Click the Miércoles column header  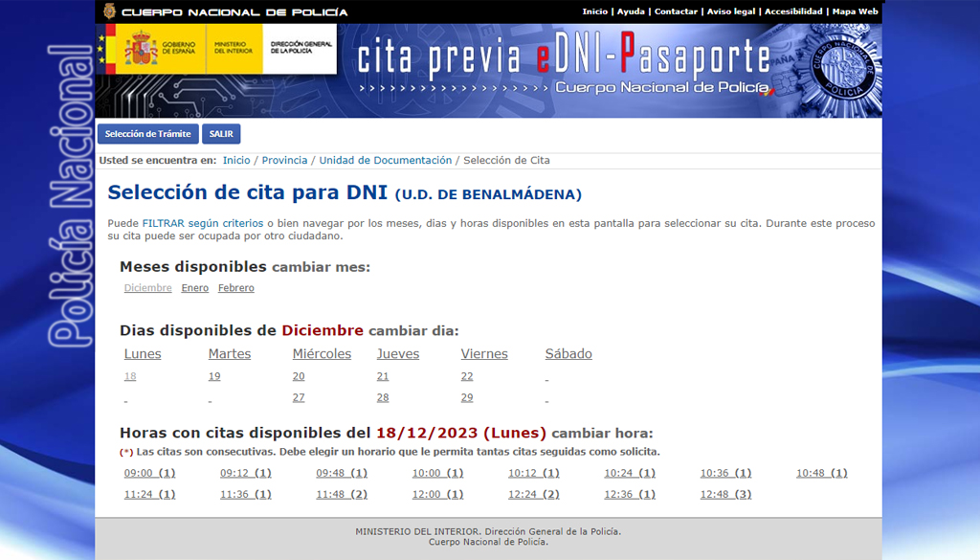[x=322, y=354]
